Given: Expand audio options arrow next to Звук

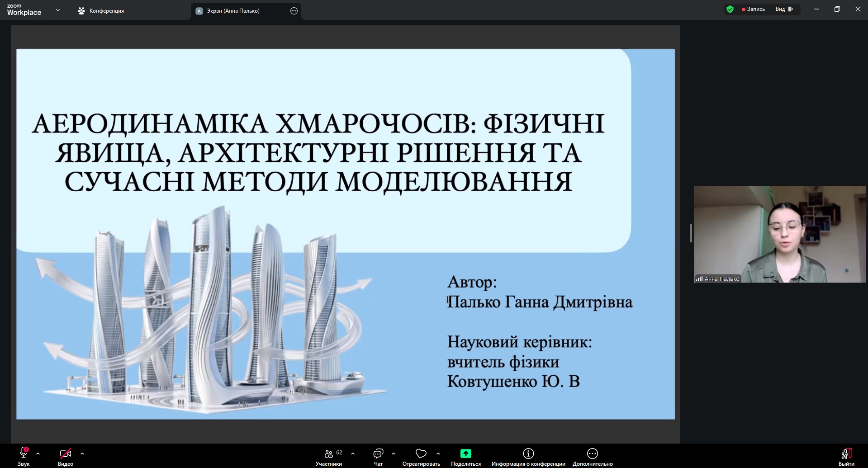Looking at the screenshot, I should pyautogui.click(x=38, y=453).
